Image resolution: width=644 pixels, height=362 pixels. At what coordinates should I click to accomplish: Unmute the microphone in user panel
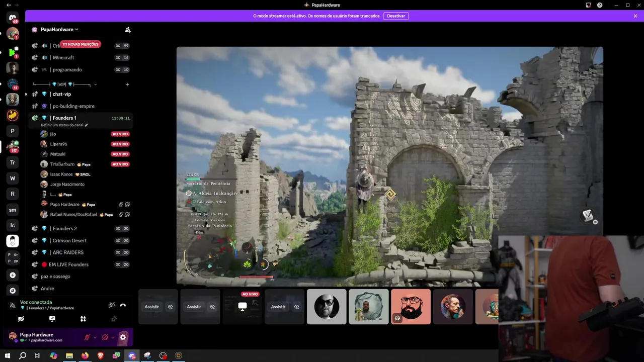pyautogui.click(x=87, y=337)
